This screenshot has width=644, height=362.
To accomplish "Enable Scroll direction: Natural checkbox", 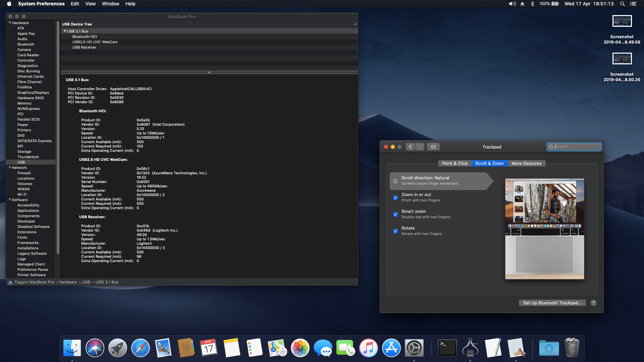I will click(x=395, y=181).
